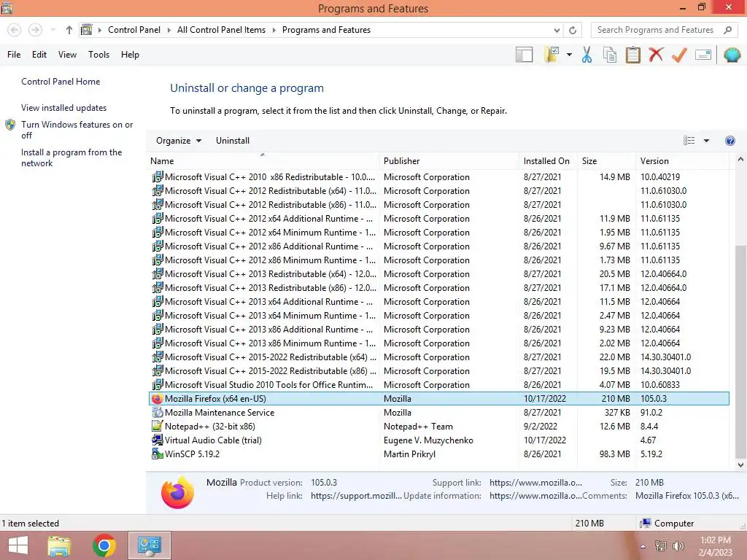Click the list scrollbar up arrow
Image resolution: width=747 pixels, height=560 pixels.
tap(740, 160)
